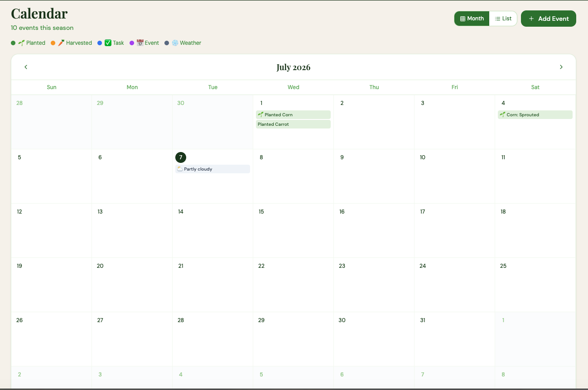588x390 pixels.
Task: Click the date number 25
Action: tap(503, 266)
